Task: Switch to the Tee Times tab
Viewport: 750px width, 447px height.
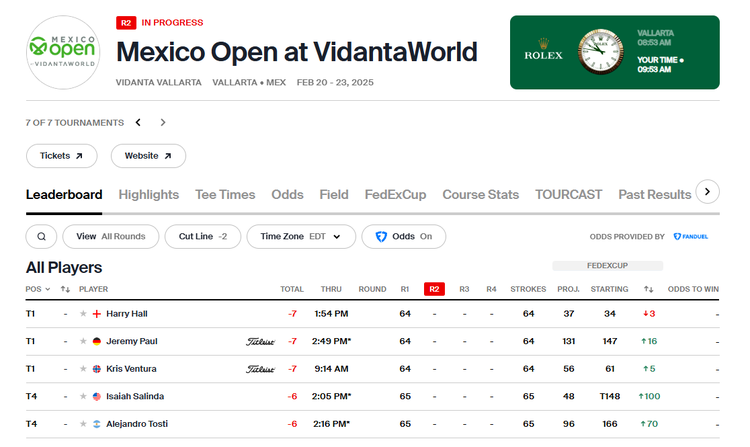Action: tap(225, 194)
